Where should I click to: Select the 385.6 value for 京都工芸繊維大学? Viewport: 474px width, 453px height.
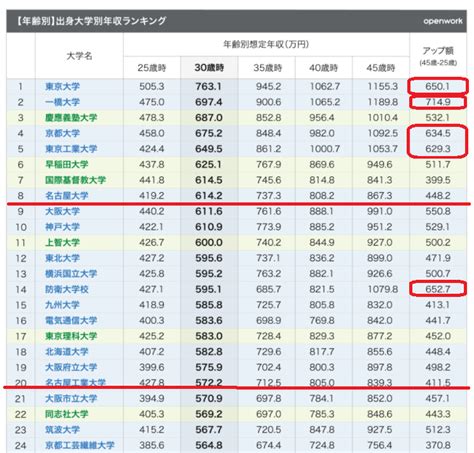[152, 445]
